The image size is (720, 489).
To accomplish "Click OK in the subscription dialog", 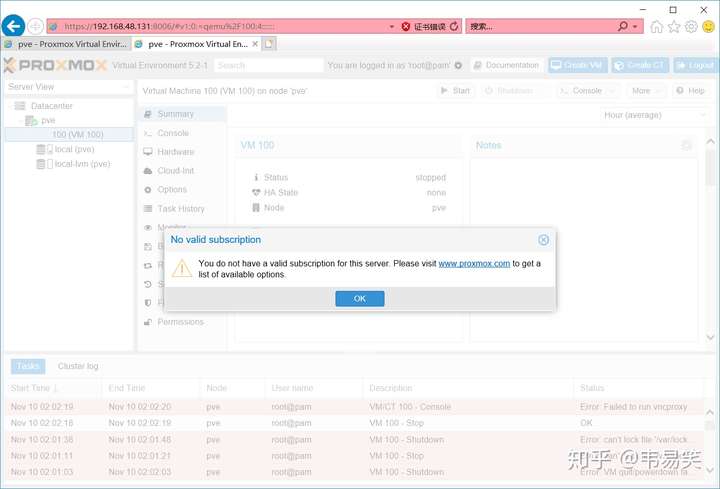I will (x=360, y=298).
